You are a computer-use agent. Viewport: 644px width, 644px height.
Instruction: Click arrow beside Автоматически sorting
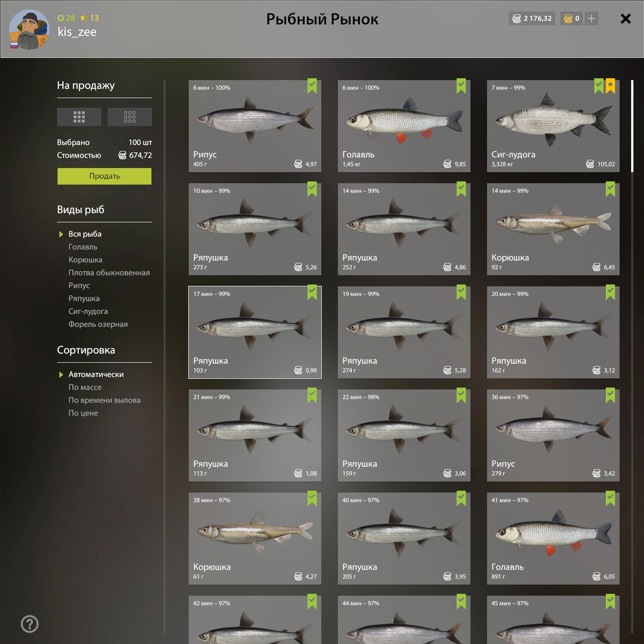coord(61,375)
